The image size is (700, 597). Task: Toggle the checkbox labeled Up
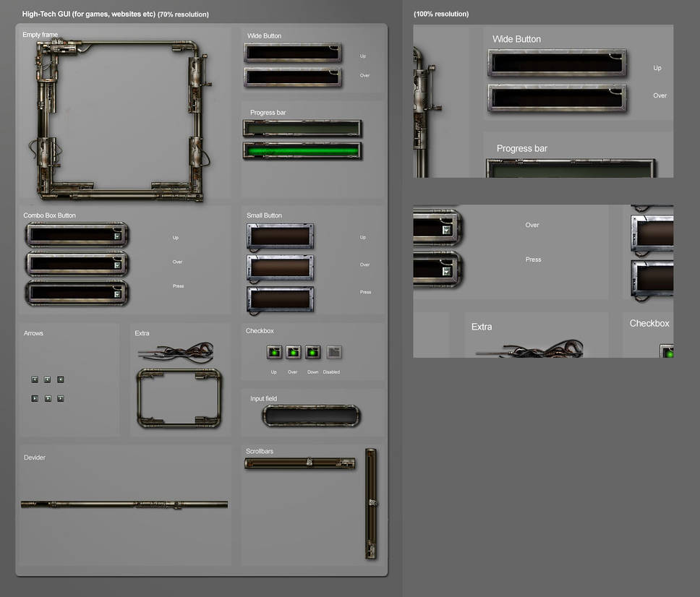274,352
